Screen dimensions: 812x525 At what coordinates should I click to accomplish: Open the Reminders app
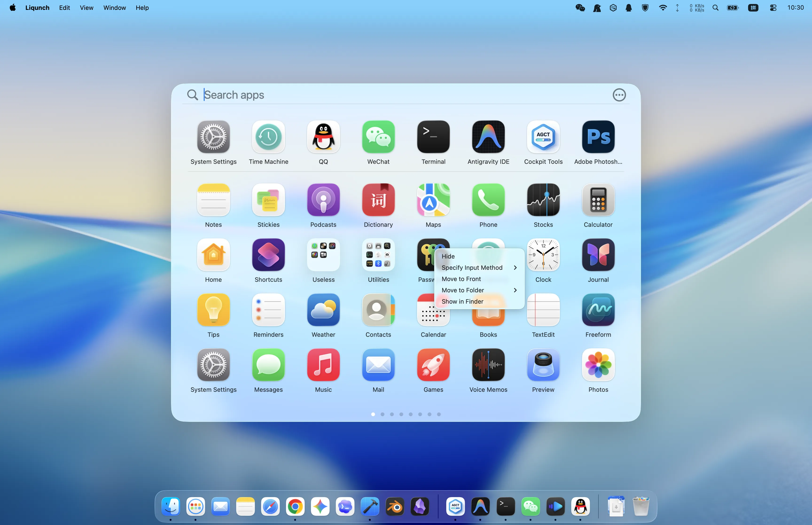[268, 310]
